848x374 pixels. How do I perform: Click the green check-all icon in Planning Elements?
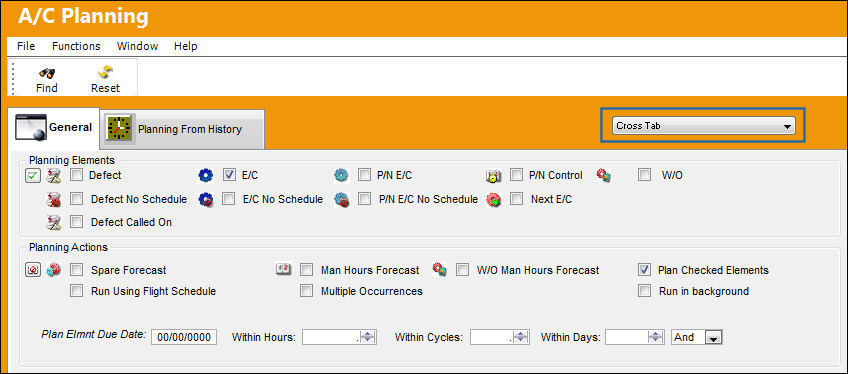click(x=33, y=175)
